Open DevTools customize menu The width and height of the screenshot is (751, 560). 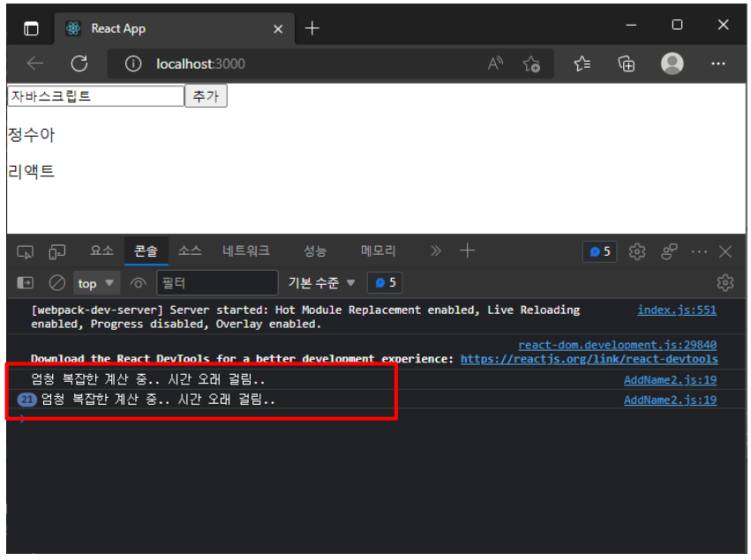tap(699, 251)
